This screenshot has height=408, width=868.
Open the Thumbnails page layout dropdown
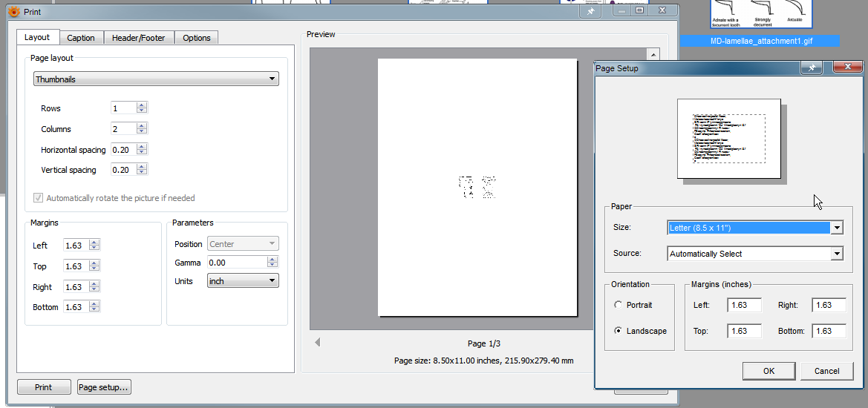pyautogui.click(x=156, y=79)
